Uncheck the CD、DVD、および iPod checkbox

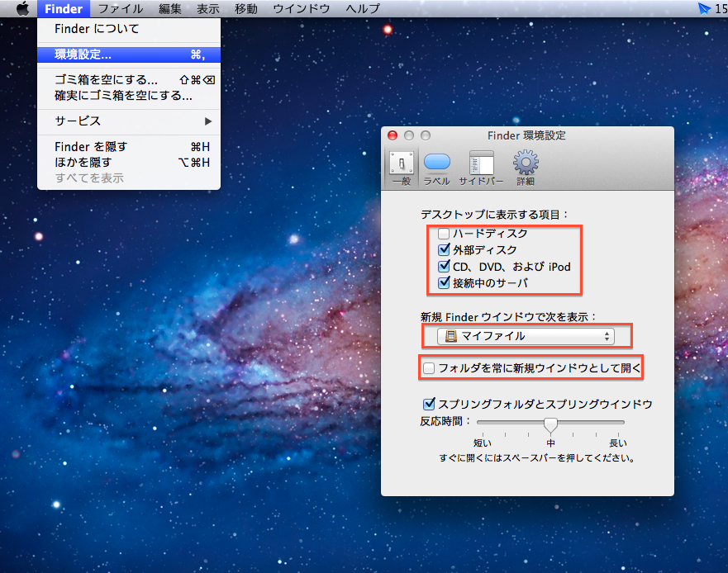[444, 267]
